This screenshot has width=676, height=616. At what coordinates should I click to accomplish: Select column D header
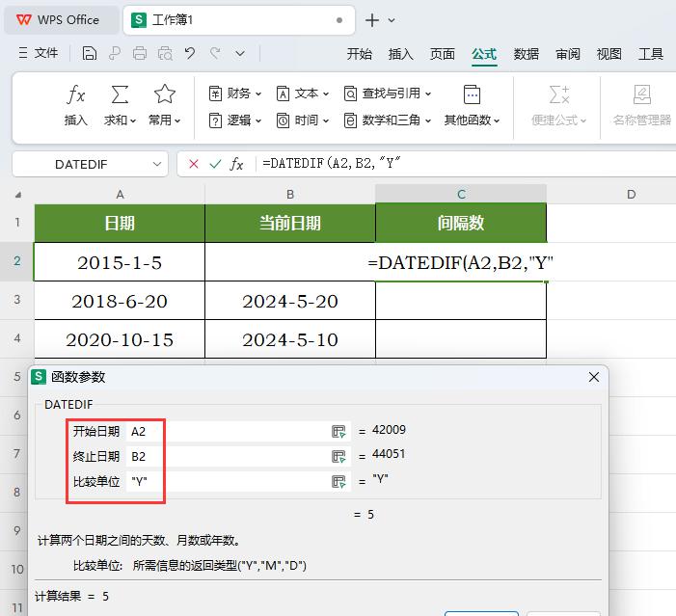(x=632, y=195)
